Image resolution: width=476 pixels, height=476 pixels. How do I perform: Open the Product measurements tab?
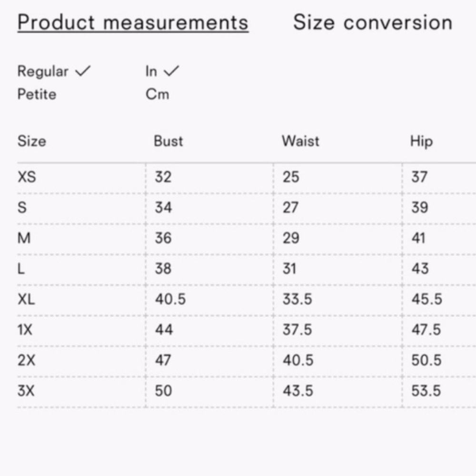click(x=133, y=23)
